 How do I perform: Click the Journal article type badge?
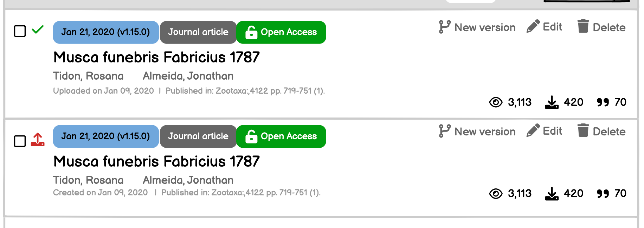tap(198, 32)
